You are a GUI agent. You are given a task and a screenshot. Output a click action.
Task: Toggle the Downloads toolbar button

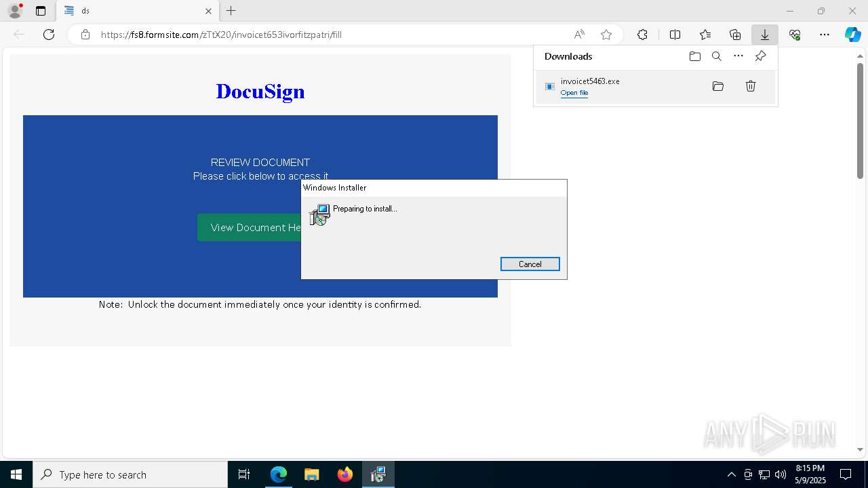764,35
